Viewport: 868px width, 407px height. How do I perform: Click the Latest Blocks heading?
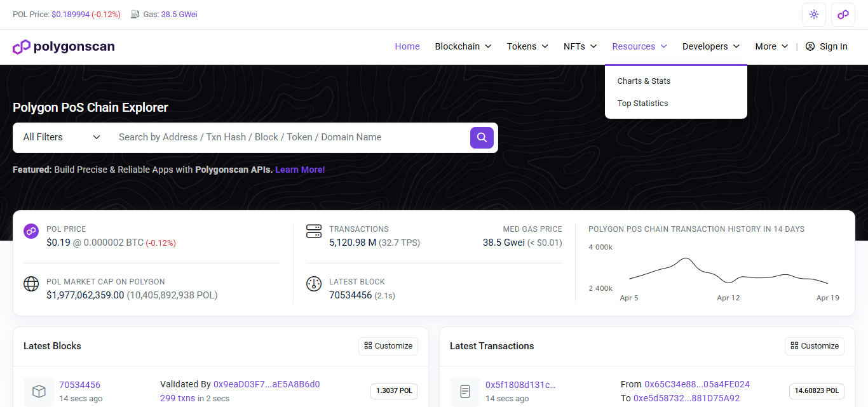(52, 346)
